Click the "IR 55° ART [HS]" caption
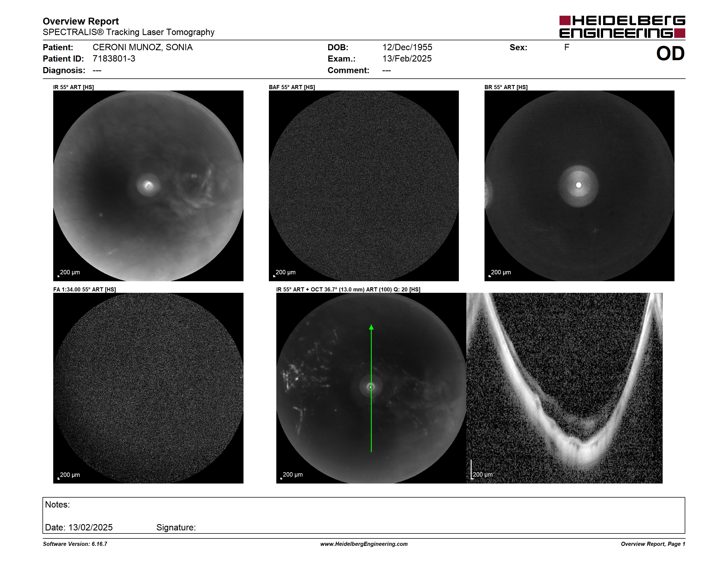This screenshot has height=563, width=728. pyautogui.click(x=74, y=87)
